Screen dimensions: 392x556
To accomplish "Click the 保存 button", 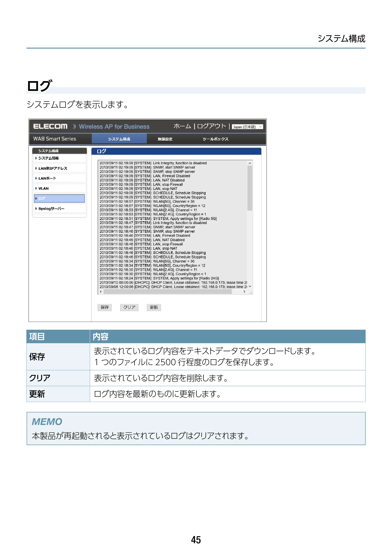I will (x=105, y=307).
